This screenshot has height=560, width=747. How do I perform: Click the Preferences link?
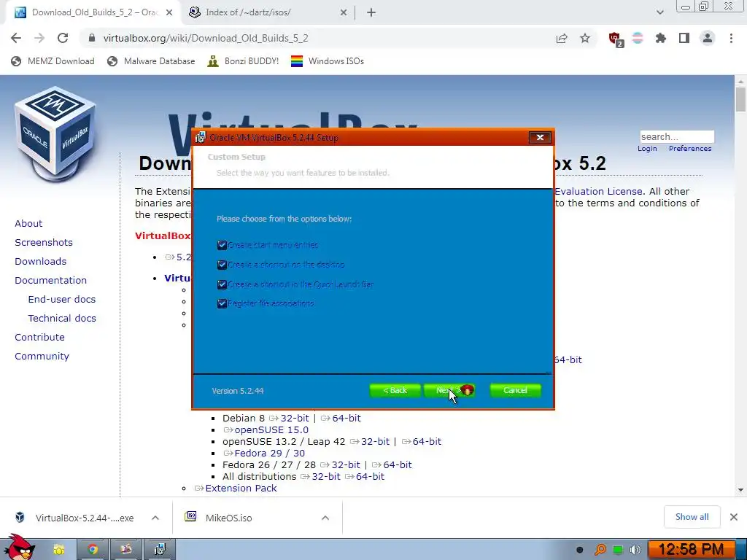(690, 149)
